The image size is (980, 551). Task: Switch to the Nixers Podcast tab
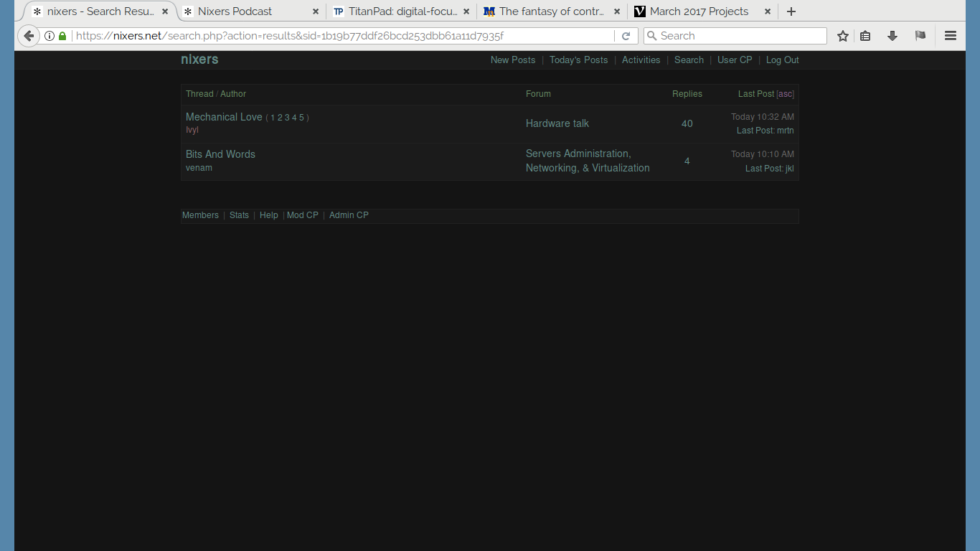tap(251, 11)
